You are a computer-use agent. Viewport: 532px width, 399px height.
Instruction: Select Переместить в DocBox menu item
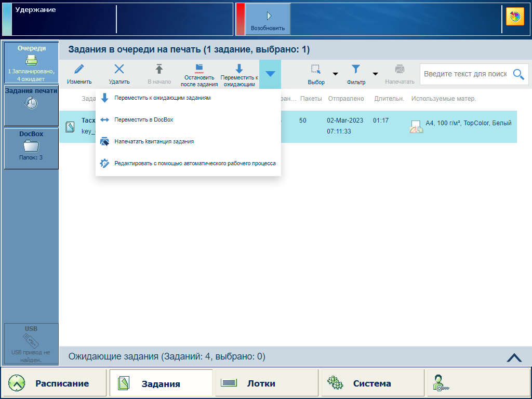pos(188,120)
